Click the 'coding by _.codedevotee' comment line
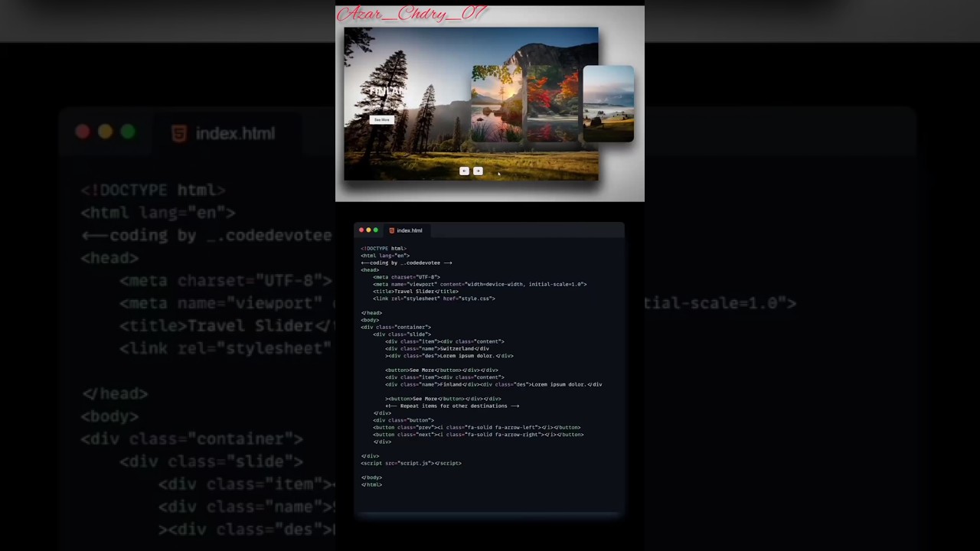This screenshot has height=551, width=980. (407, 262)
